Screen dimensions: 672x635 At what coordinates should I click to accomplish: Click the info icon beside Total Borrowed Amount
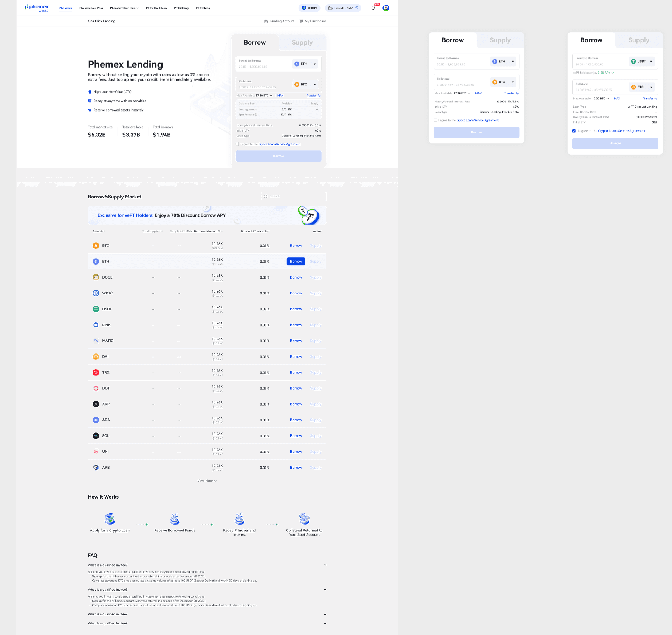tap(219, 231)
